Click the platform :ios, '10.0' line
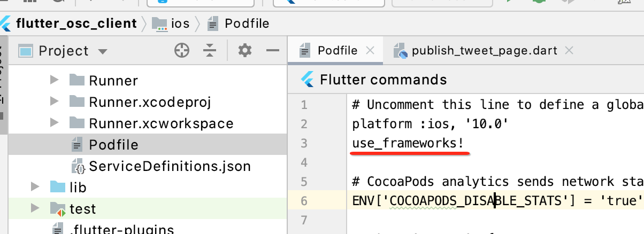644x234 pixels. tap(431, 124)
